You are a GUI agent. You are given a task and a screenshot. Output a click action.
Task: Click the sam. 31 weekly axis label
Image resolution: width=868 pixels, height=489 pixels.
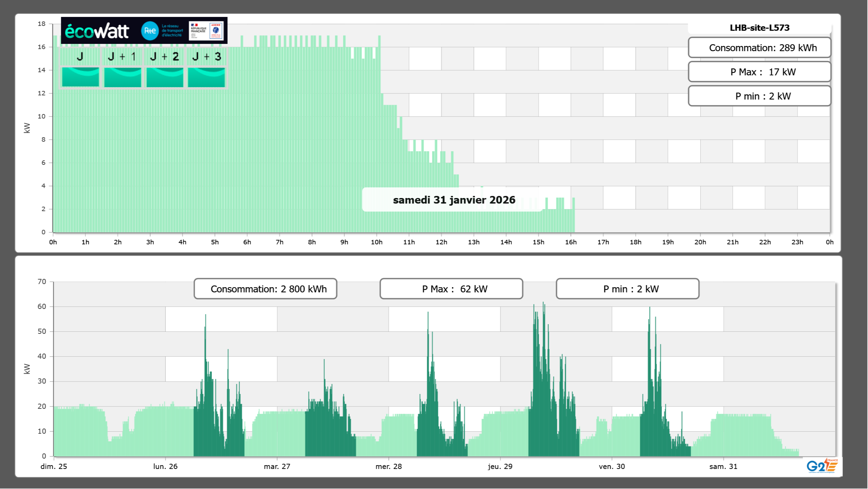coord(723,467)
